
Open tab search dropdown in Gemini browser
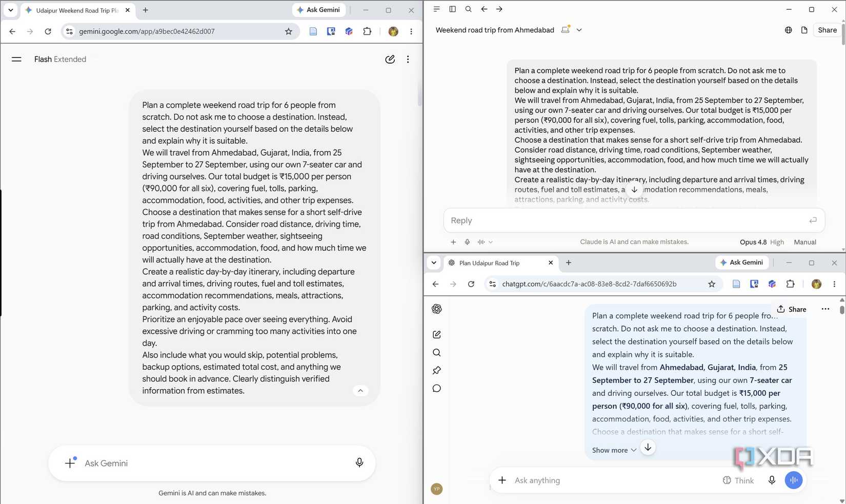pyautogui.click(x=11, y=10)
